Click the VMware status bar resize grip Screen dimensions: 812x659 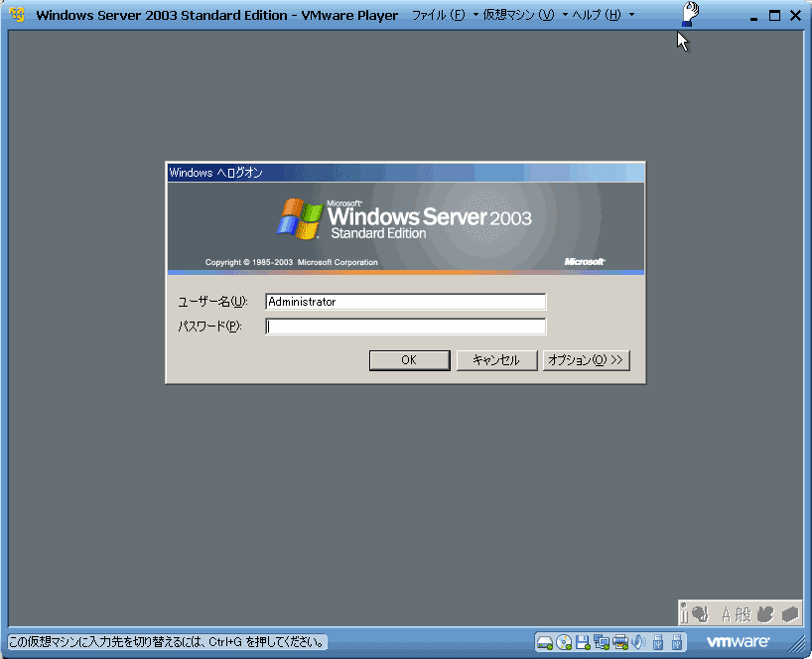tap(794, 644)
